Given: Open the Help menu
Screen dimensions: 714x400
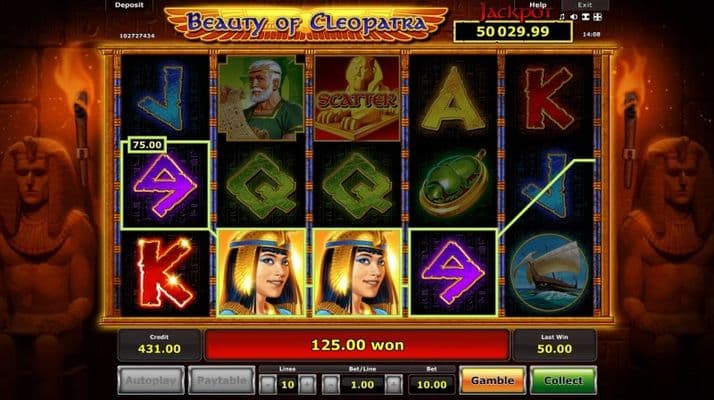Looking at the screenshot, I should [537, 5].
